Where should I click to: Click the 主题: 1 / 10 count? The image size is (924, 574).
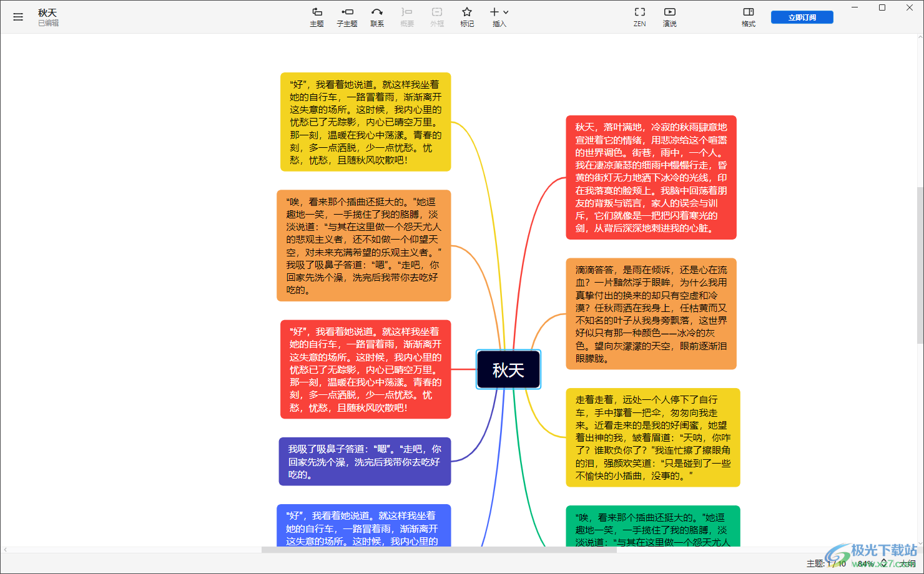(x=826, y=563)
